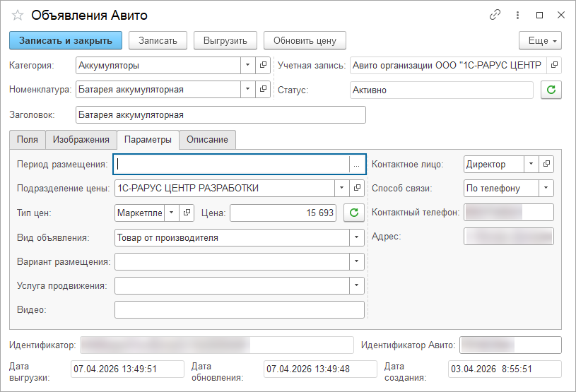Expand the Контактное лицо dropdown
Viewport: 576px width, 392px height.
coord(531,164)
